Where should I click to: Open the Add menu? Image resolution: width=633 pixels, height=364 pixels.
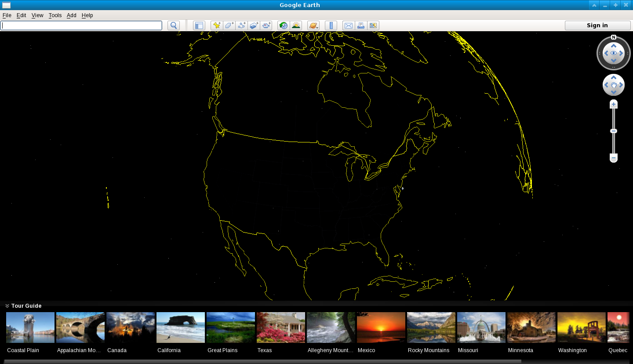point(72,15)
